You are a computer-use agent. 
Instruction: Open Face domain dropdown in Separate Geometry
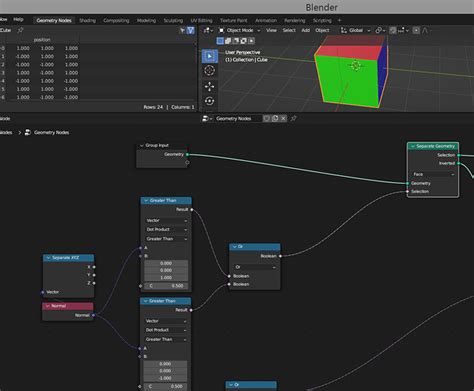click(x=433, y=174)
